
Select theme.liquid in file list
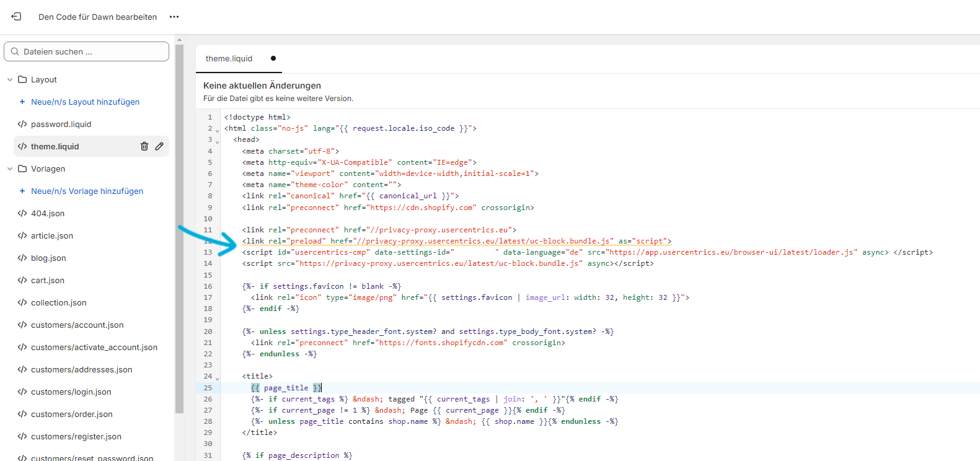pos(55,146)
